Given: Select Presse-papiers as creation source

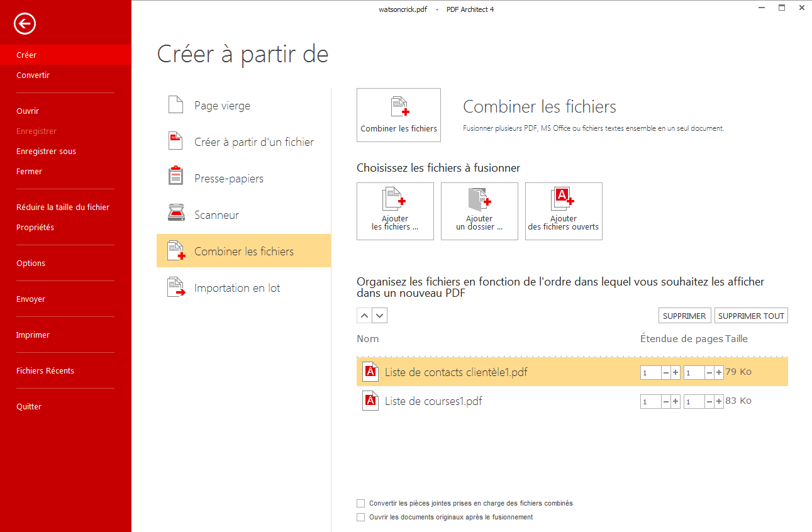Looking at the screenshot, I should click(x=228, y=179).
